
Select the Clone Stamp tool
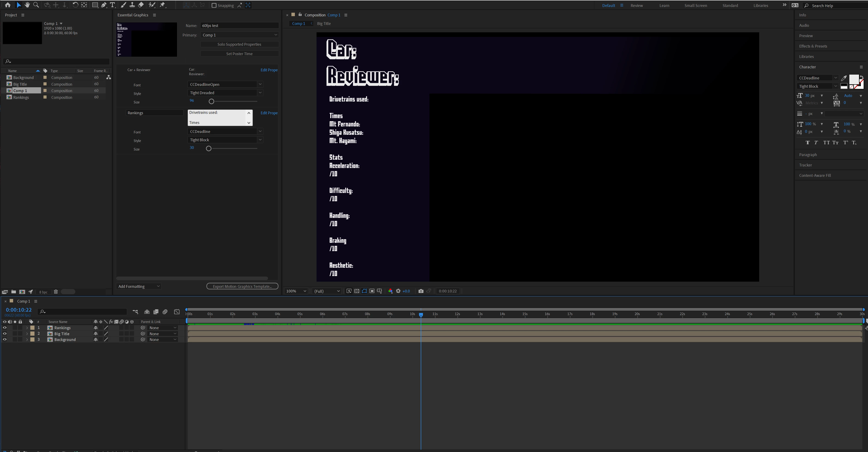tap(132, 5)
